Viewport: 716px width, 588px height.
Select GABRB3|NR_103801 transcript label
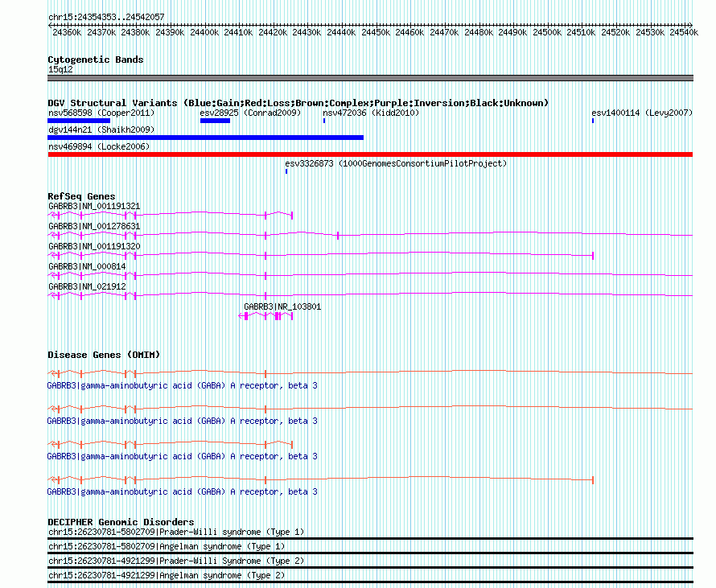pos(282,306)
